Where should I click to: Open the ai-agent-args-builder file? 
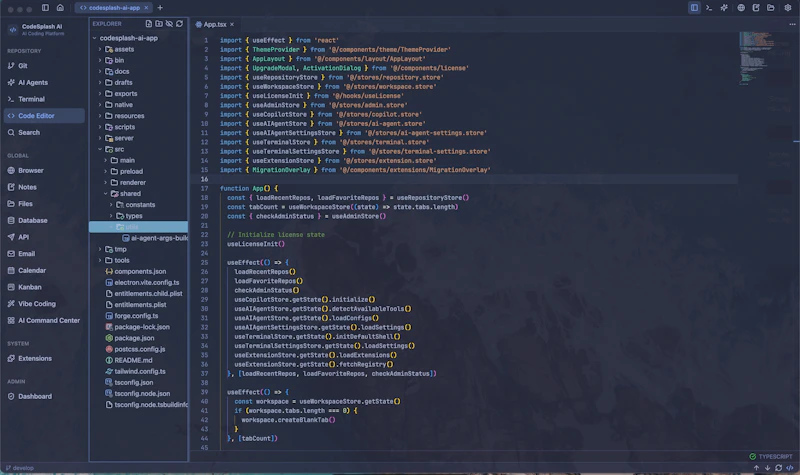tap(139, 238)
